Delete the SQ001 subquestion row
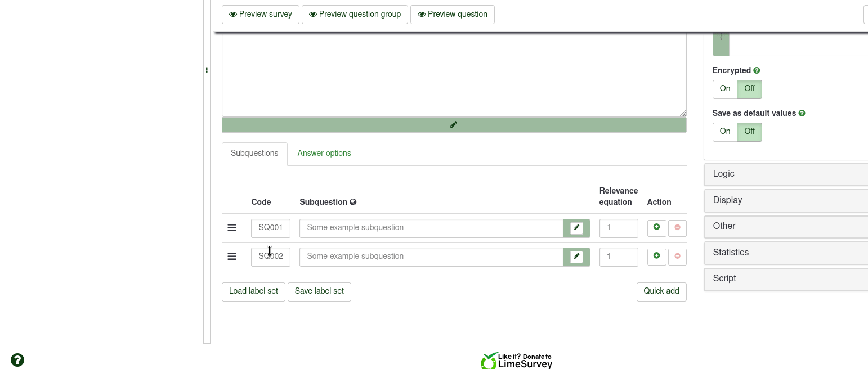 click(x=677, y=228)
